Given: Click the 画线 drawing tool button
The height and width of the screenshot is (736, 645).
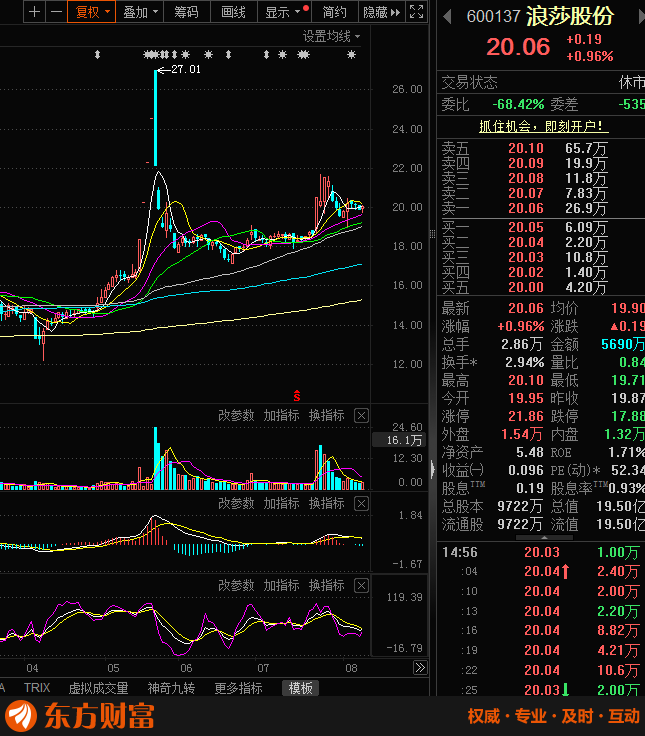Looking at the screenshot, I should click(x=234, y=12).
